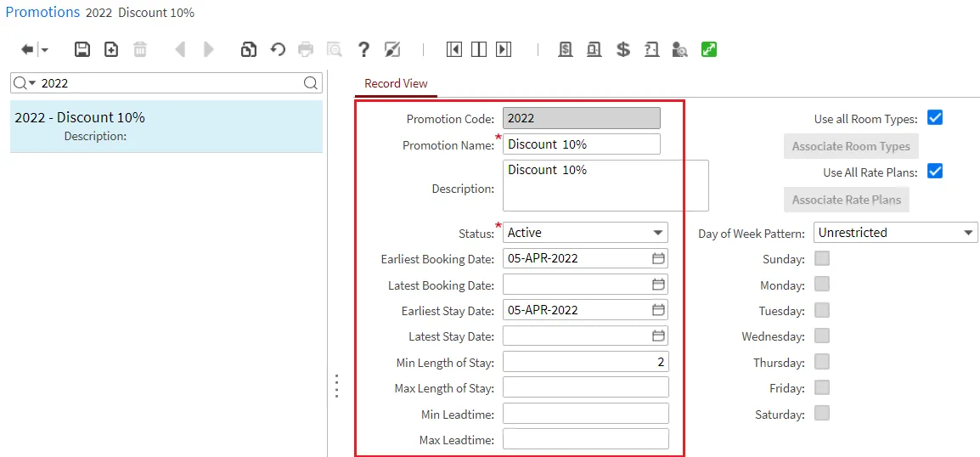The width and height of the screenshot is (980, 457).
Task: Click the print preview magnifier icon
Action: pos(335,49)
